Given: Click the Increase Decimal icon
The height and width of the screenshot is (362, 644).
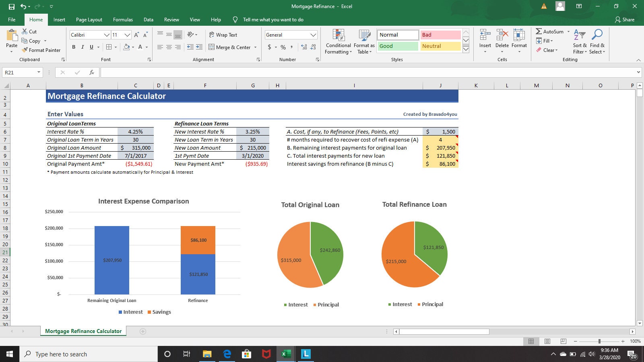Looking at the screenshot, I should click(x=304, y=47).
